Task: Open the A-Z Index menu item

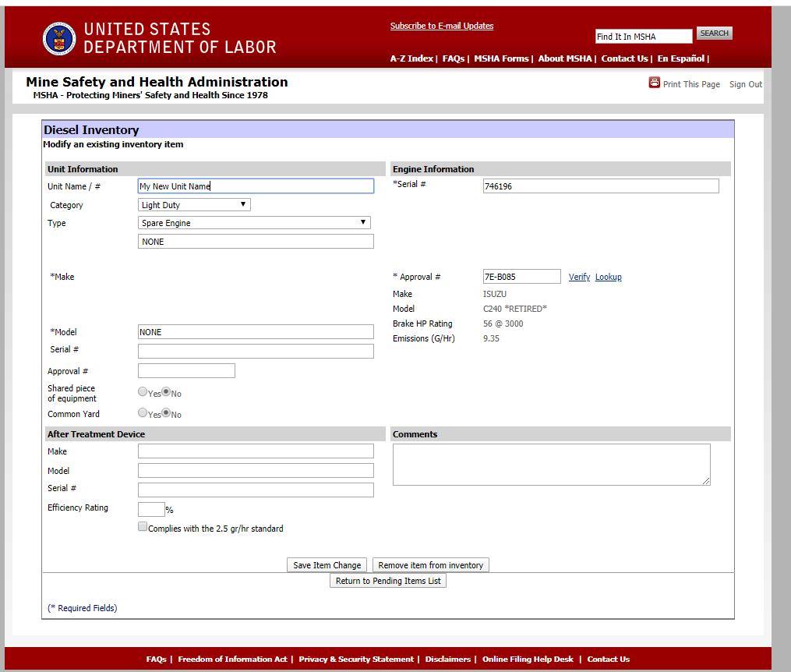Action: click(x=411, y=58)
